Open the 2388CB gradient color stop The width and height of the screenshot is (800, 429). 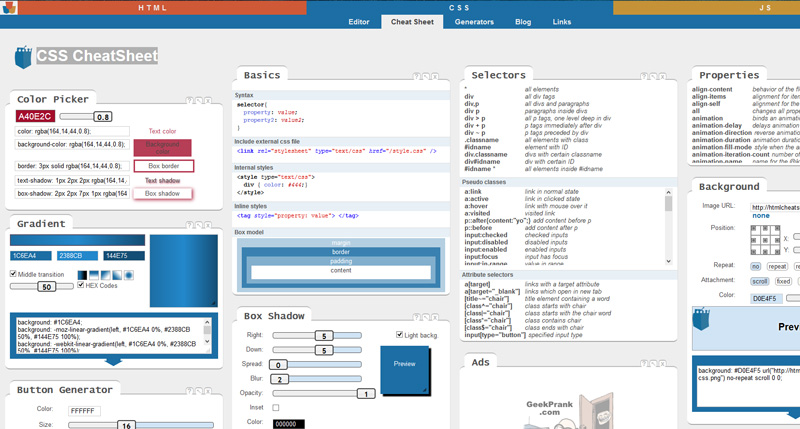77,256
